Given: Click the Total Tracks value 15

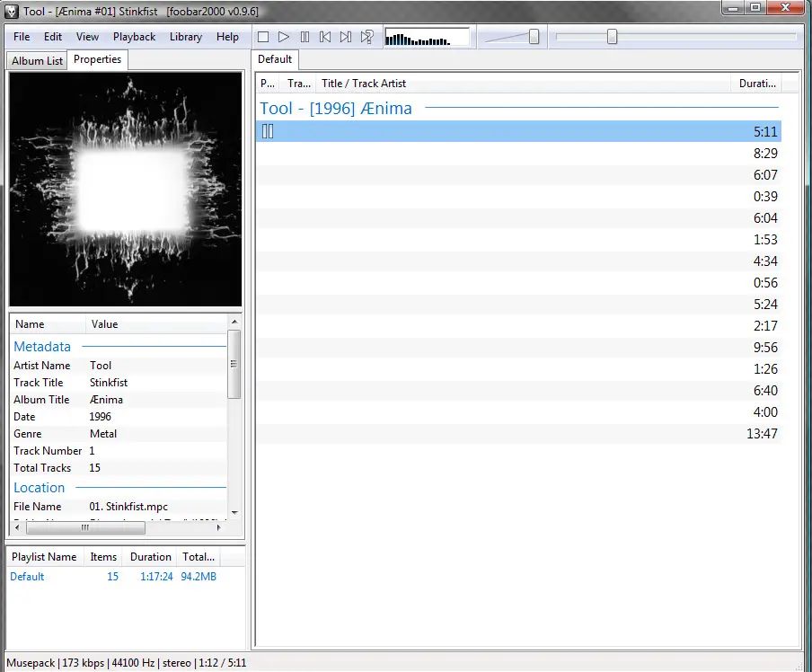Looking at the screenshot, I should (95, 468).
